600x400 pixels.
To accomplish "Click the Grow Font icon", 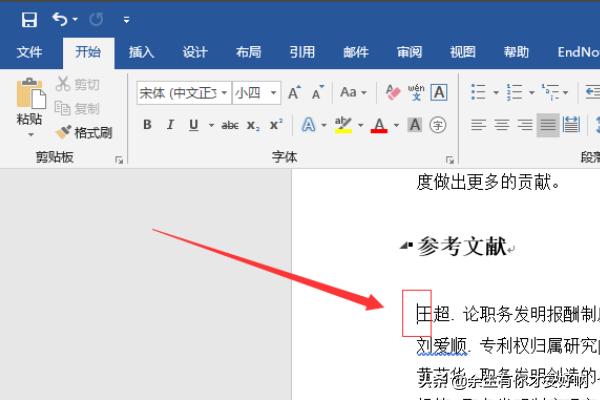I will [x=294, y=92].
